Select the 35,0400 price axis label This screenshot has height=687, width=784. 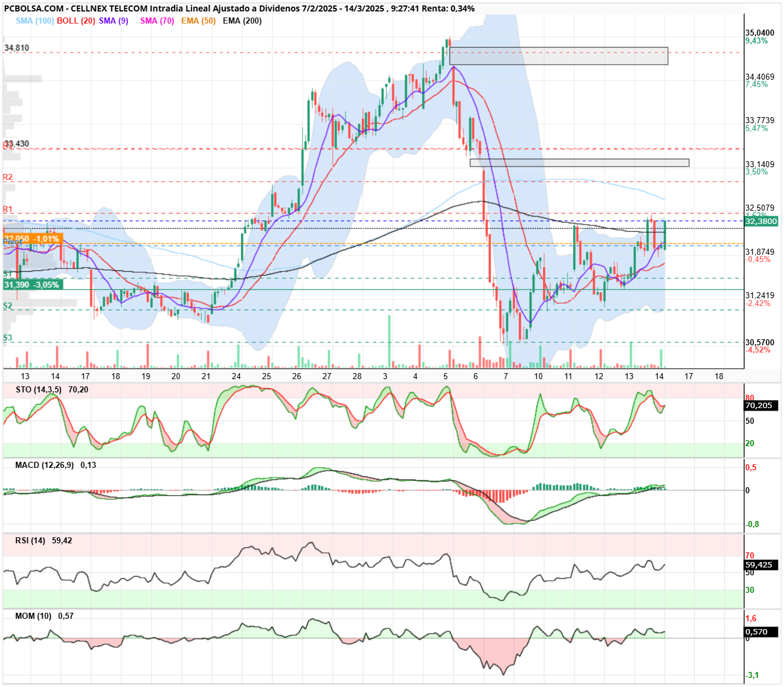click(760, 33)
